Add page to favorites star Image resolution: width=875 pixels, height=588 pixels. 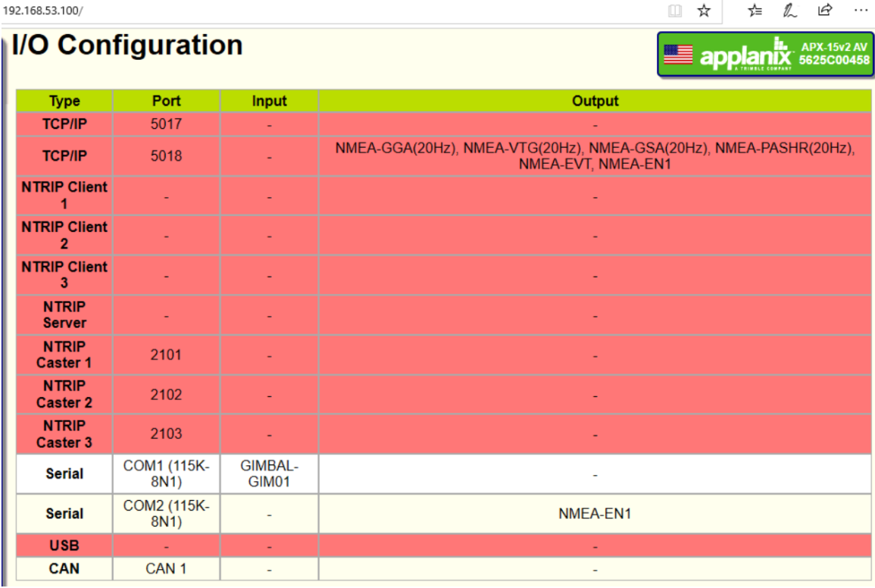click(704, 11)
